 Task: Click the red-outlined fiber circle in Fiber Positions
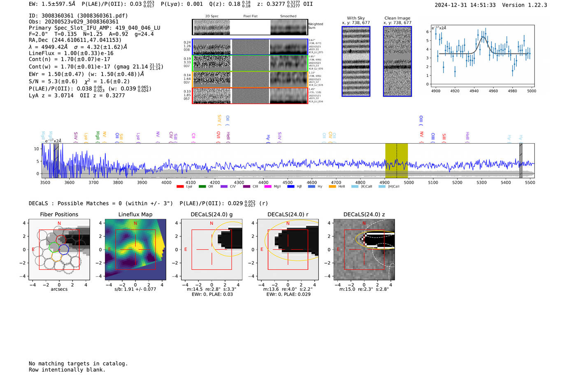(x=61, y=239)
